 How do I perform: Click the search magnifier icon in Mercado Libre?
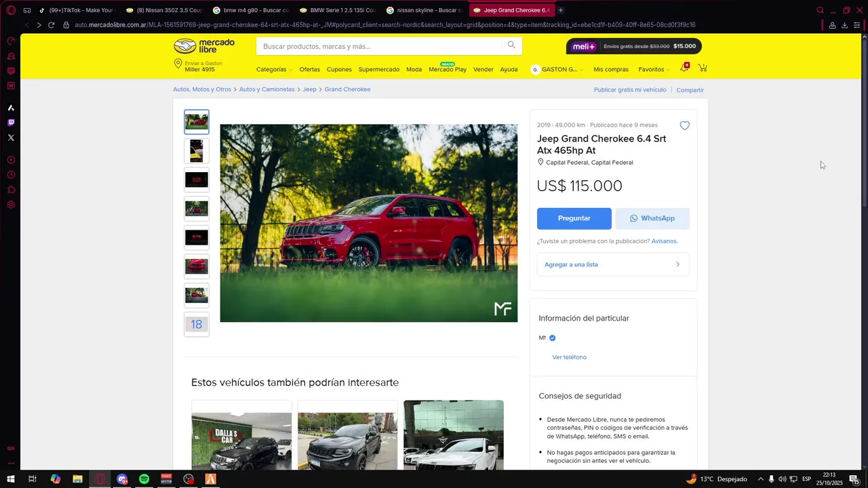(x=511, y=45)
